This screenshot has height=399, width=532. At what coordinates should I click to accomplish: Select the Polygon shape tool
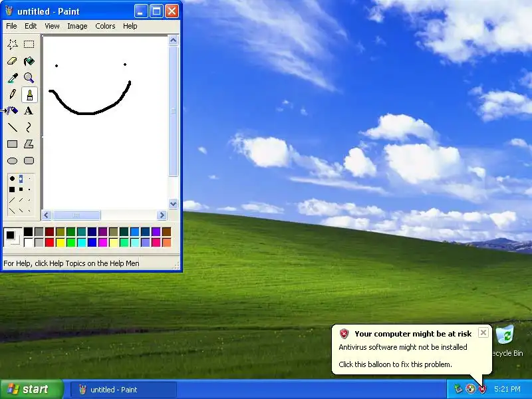[x=29, y=144]
